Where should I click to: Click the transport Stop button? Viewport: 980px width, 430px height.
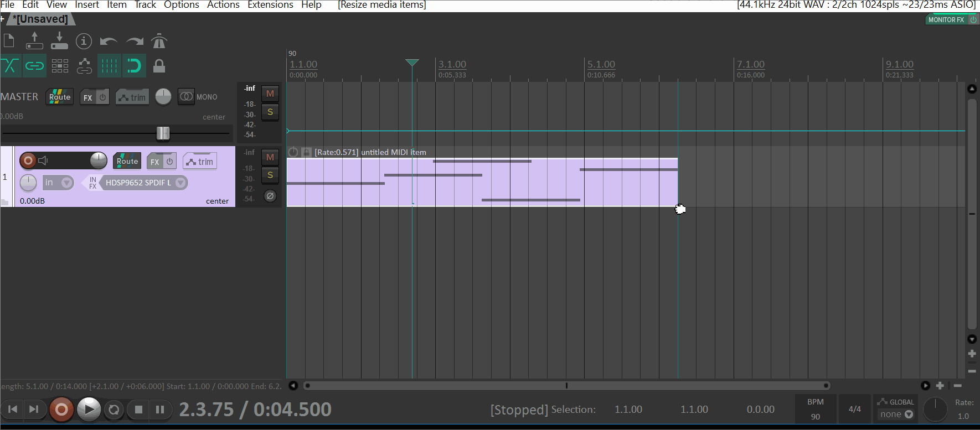point(138,410)
